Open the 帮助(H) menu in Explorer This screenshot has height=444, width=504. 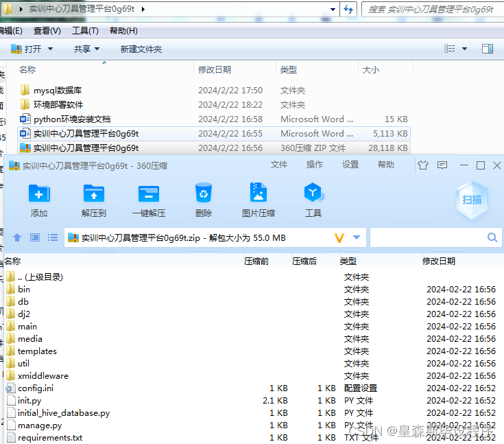123,31
